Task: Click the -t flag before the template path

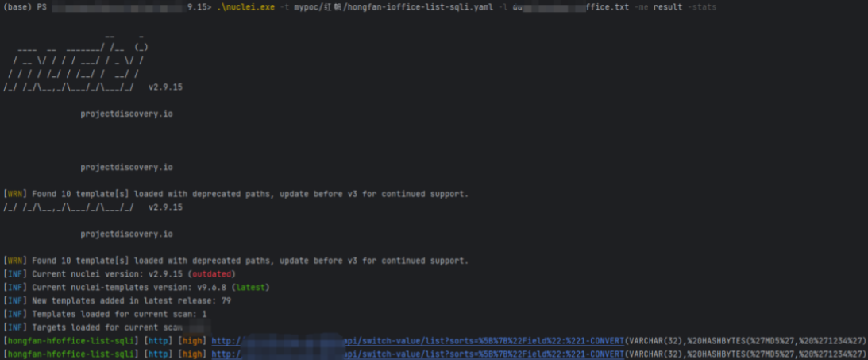Action: tap(284, 8)
